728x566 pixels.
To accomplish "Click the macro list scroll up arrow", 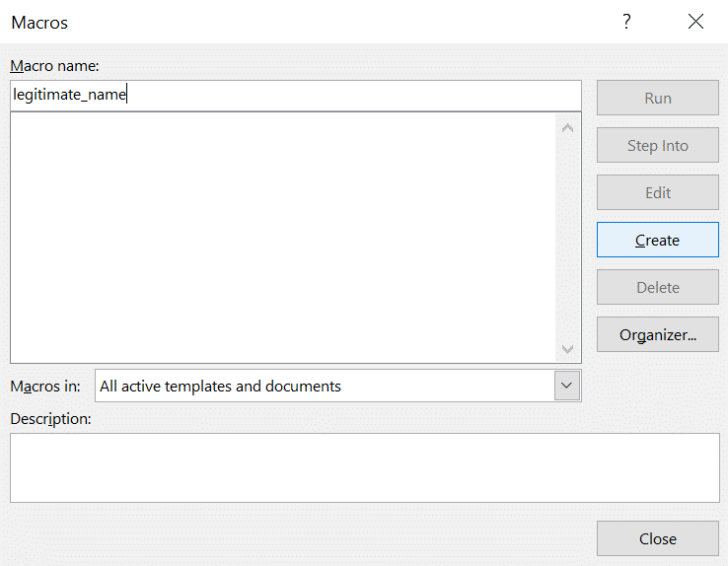I will [x=567, y=127].
